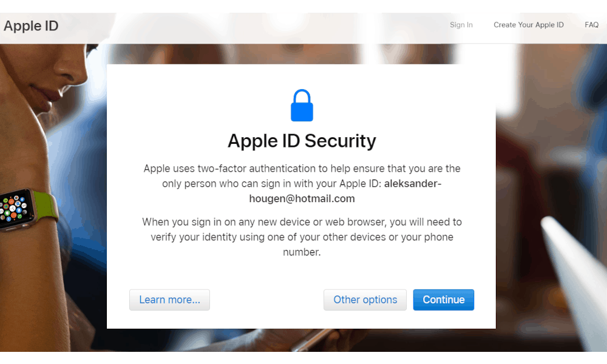
Task: Expand Other options to view alternatives
Action: (x=365, y=300)
